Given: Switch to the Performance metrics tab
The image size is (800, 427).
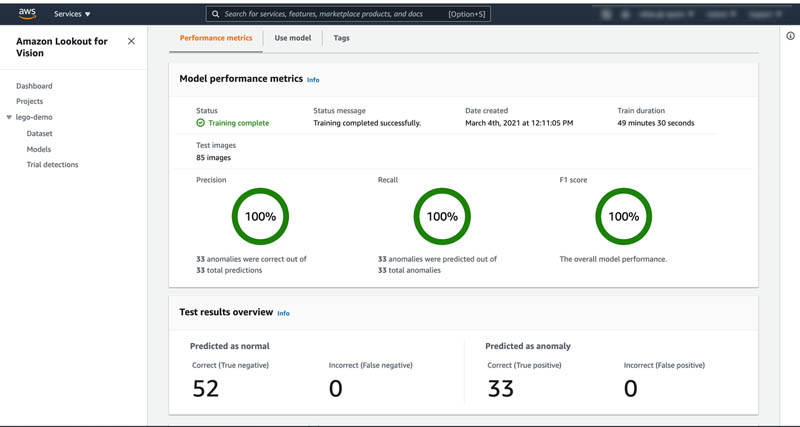Looking at the screenshot, I should pos(216,38).
